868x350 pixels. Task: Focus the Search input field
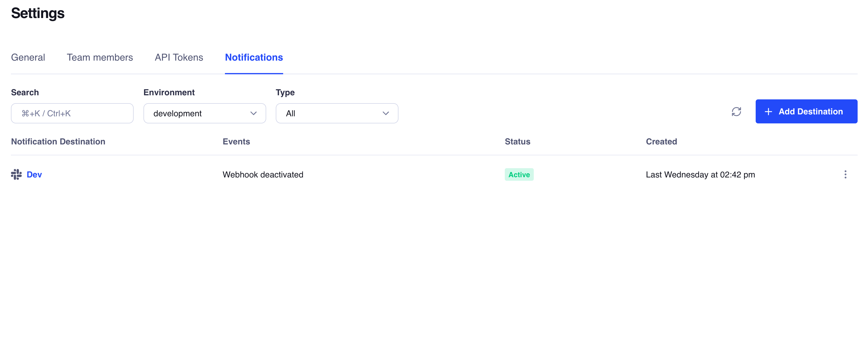(x=72, y=113)
